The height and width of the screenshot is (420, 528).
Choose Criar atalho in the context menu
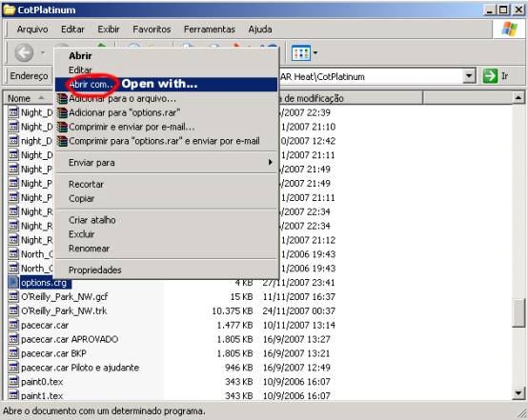pyautogui.click(x=167, y=220)
